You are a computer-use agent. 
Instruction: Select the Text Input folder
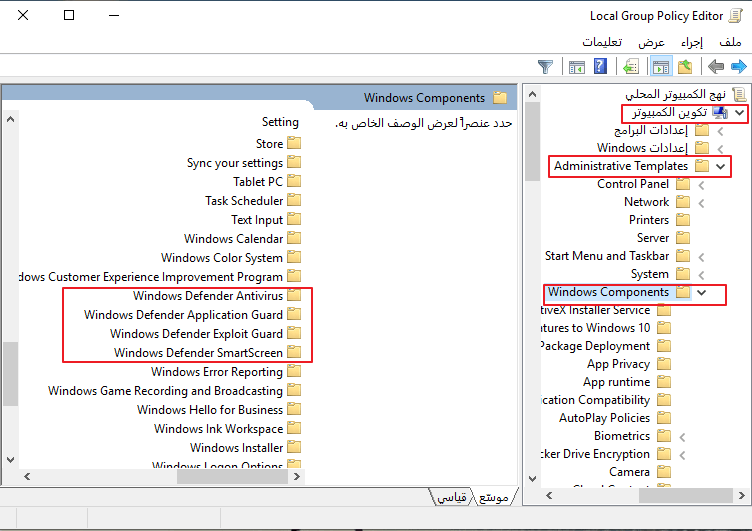(266, 220)
